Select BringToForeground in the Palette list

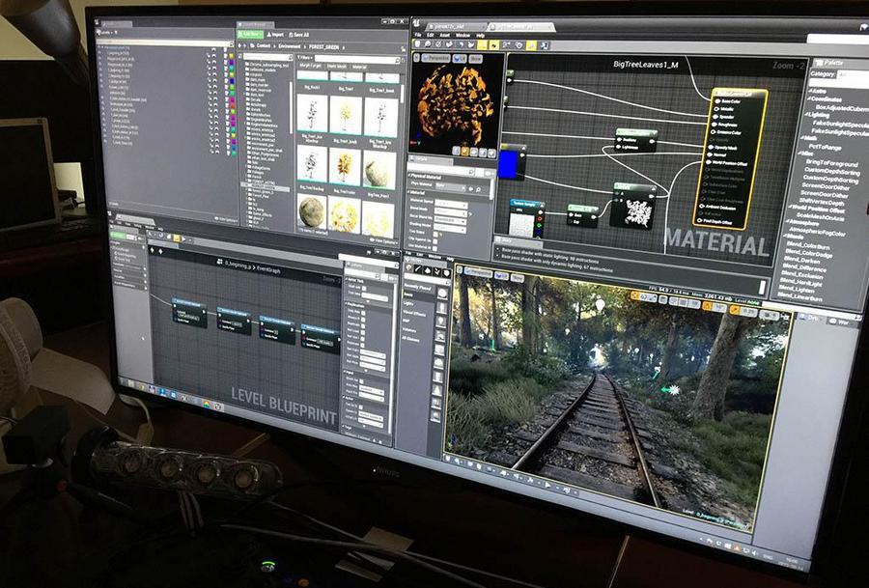point(831,163)
